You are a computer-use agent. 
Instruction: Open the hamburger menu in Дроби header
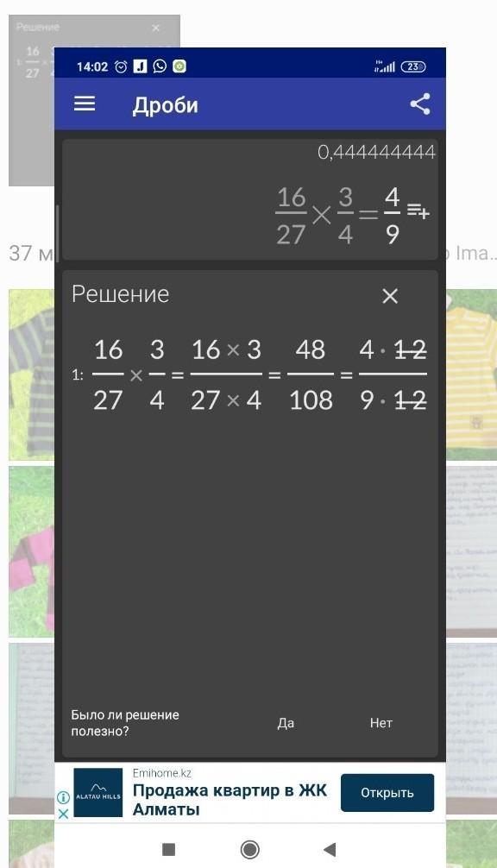pyautogui.click(x=85, y=104)
